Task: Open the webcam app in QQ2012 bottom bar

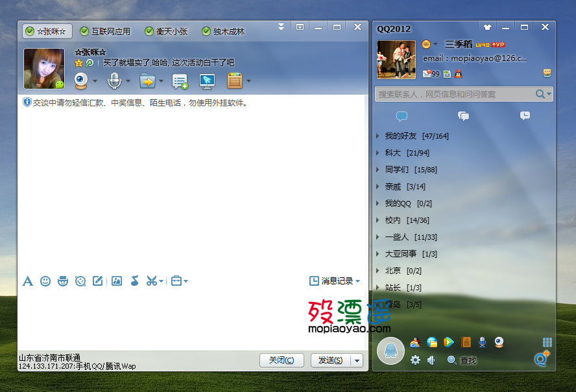Action: [x=499, y=342]
